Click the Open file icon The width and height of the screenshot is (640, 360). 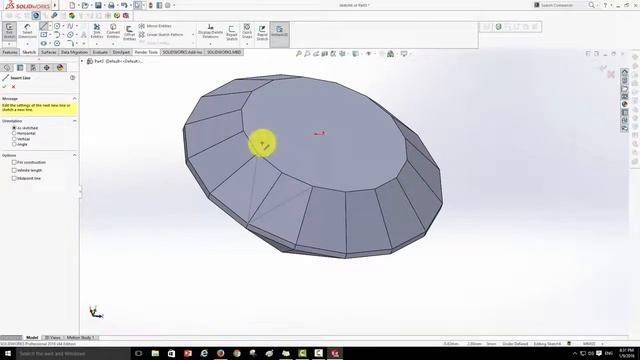point(85,5)
